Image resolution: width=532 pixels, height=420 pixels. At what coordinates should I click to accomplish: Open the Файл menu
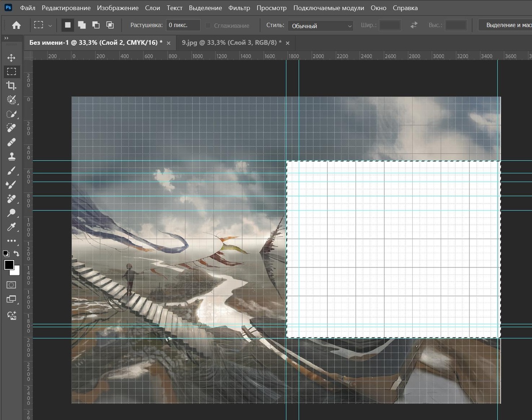point(28,8)
